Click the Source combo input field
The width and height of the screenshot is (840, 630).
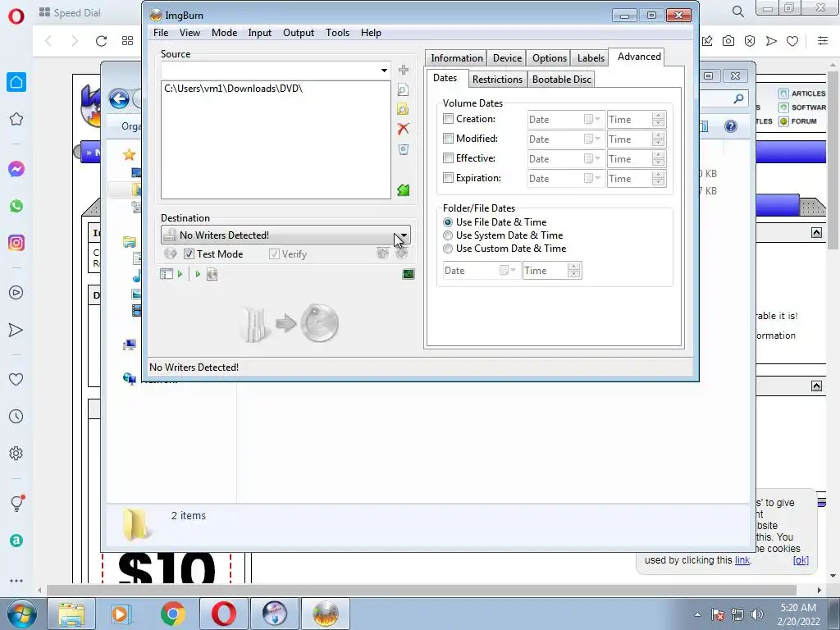(270, 71)
